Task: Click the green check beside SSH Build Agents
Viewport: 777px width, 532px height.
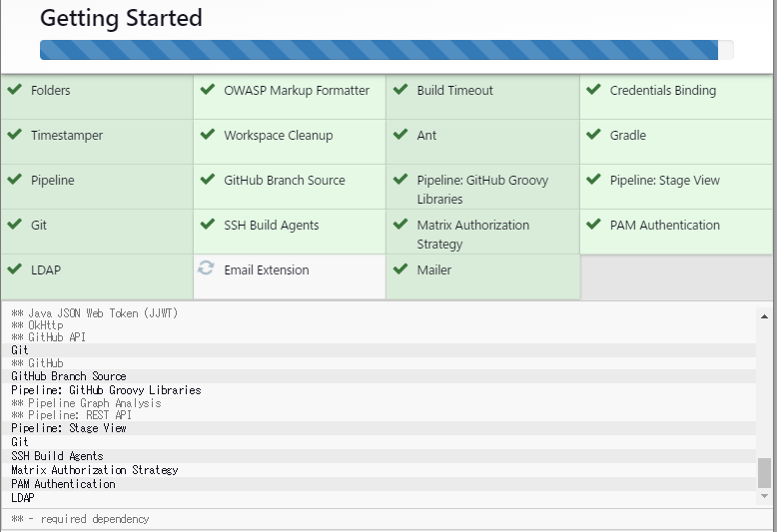Action: [208, 224]
